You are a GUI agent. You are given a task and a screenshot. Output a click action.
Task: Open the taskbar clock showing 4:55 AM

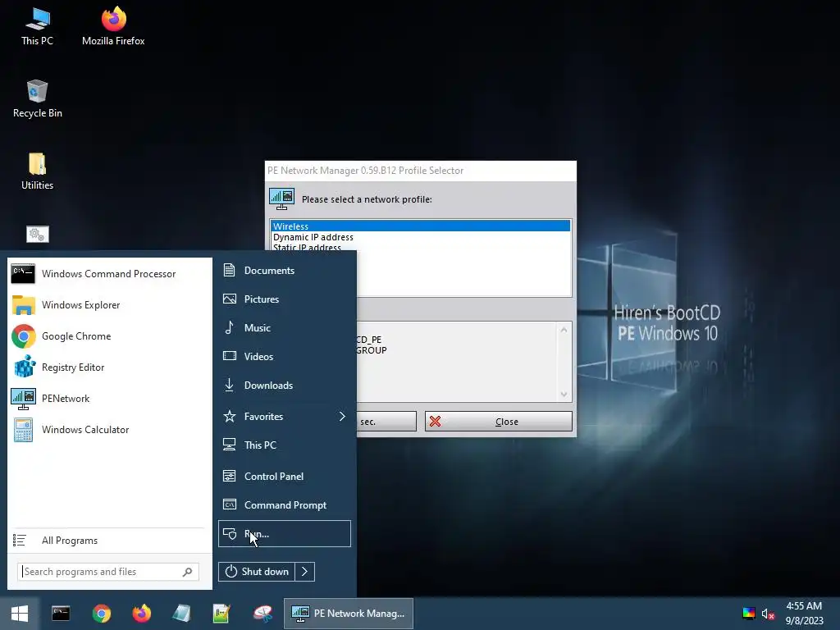point(804,614)
